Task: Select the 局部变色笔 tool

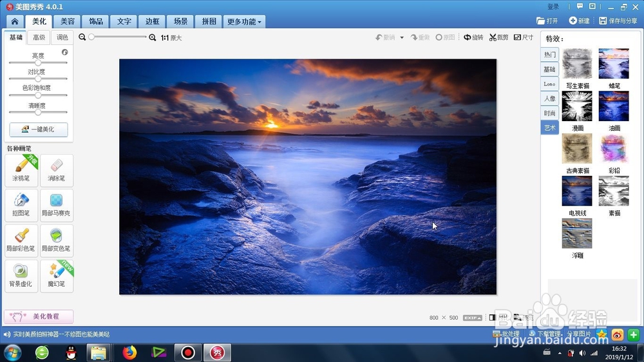Action: point(57,240)
